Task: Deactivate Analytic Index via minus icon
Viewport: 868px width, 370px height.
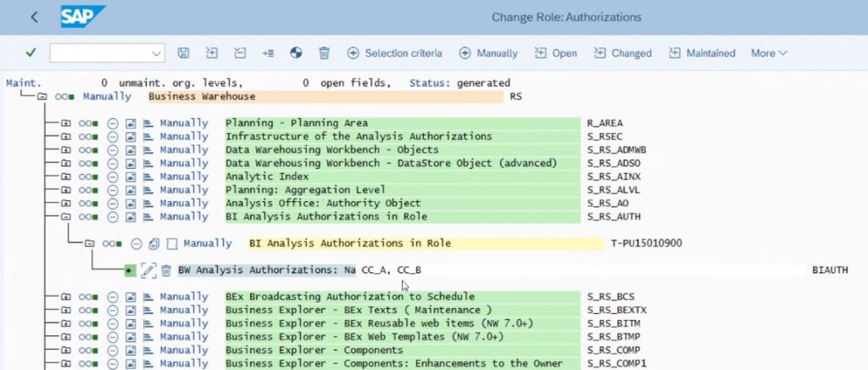Action: 113,177
